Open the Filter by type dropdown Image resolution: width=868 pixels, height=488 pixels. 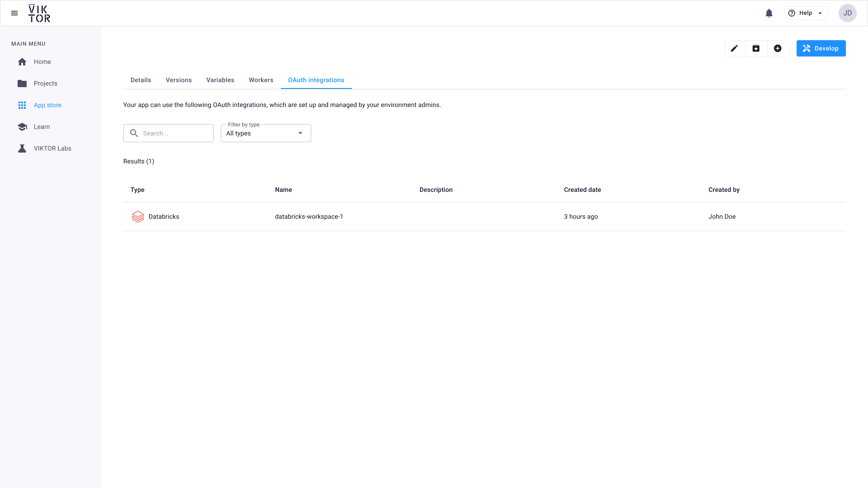266,133
